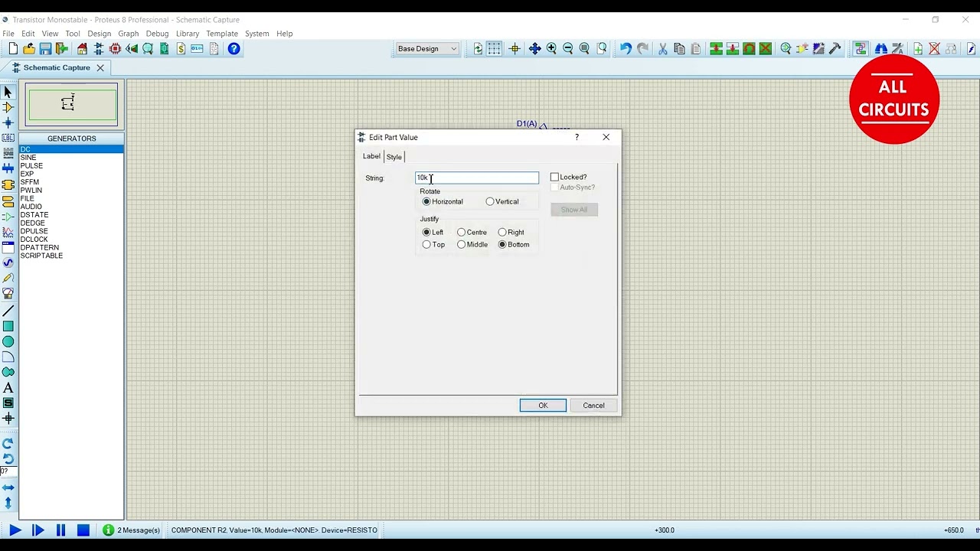Select the Selection arrow tool
The width and height of the screenshot is (980, 551).
[x=8, y=93]
